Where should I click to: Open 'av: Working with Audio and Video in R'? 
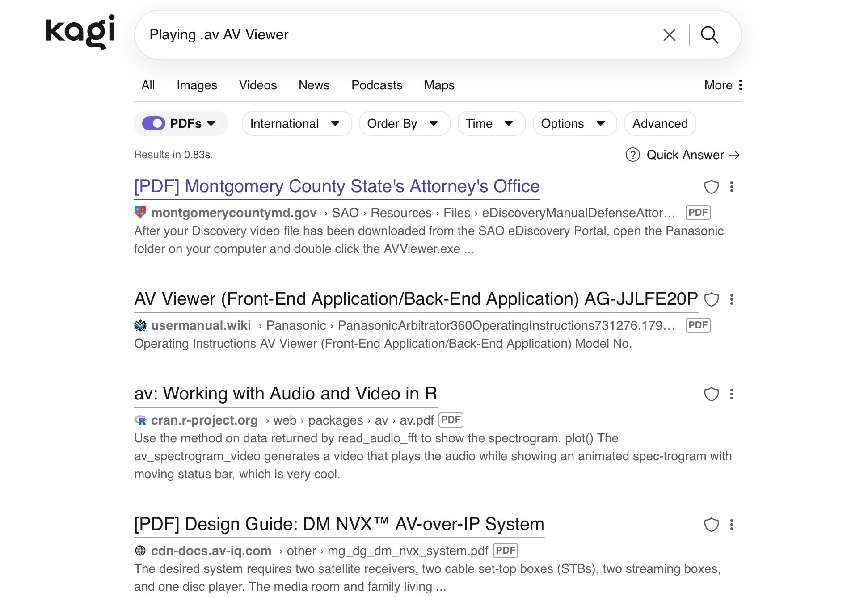tap(286, 394)
